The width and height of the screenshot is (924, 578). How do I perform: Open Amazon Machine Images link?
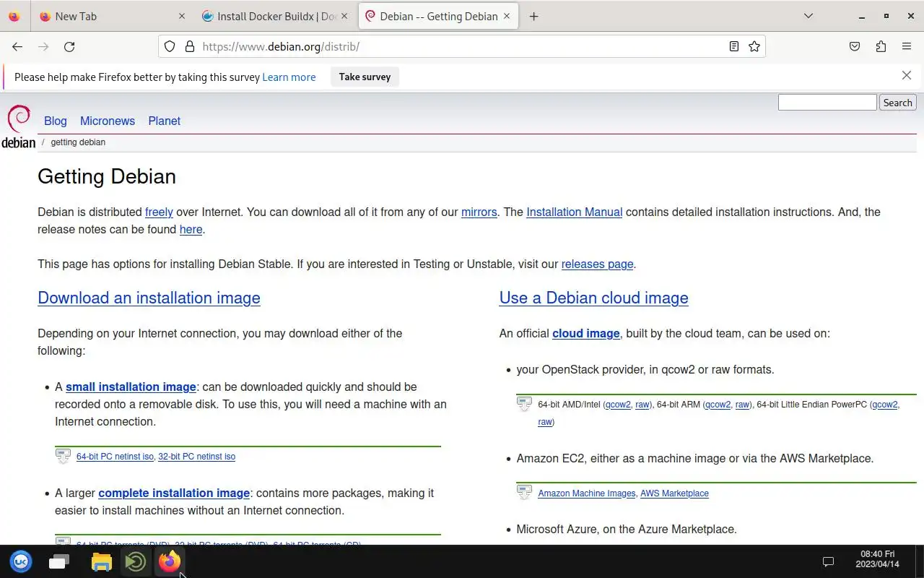click(587, 493)
